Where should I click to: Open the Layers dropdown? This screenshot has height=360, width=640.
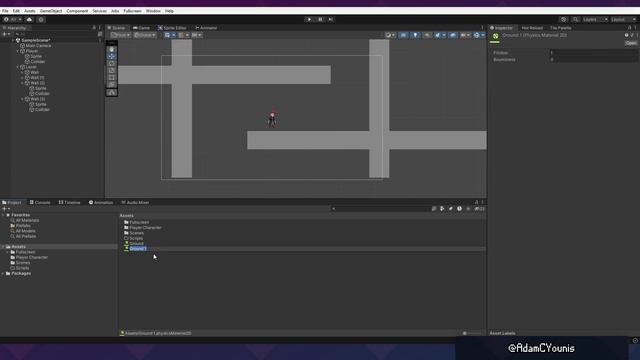click(x=595, y=19)
